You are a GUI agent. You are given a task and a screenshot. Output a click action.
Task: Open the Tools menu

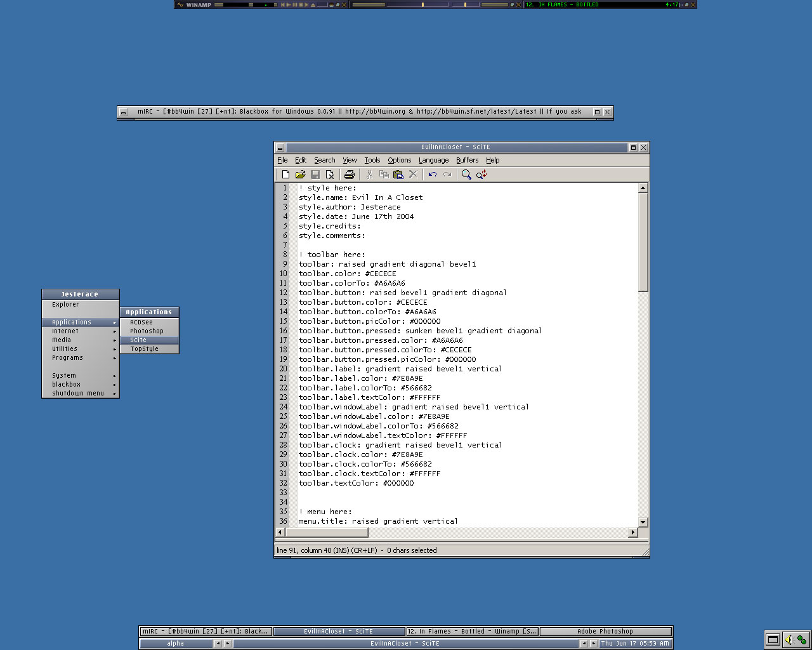coord(372,160)
